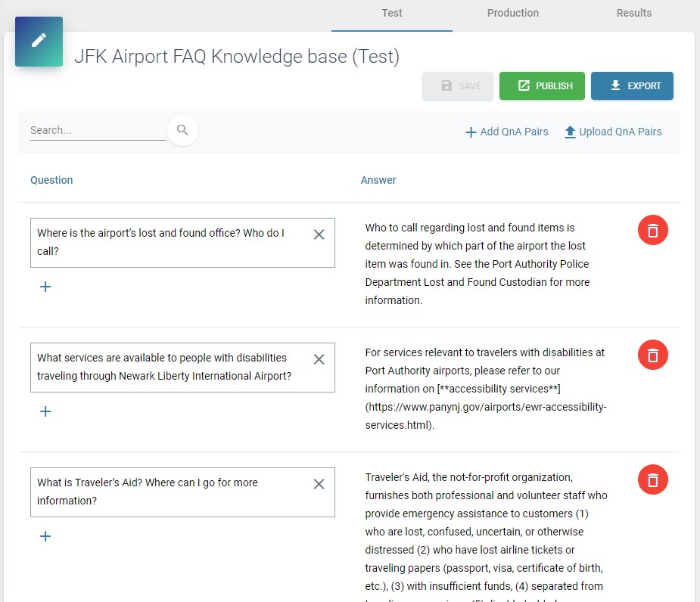Switch to the Production tab
Viewport: 700px width, 602px height.
click(512, 13)
